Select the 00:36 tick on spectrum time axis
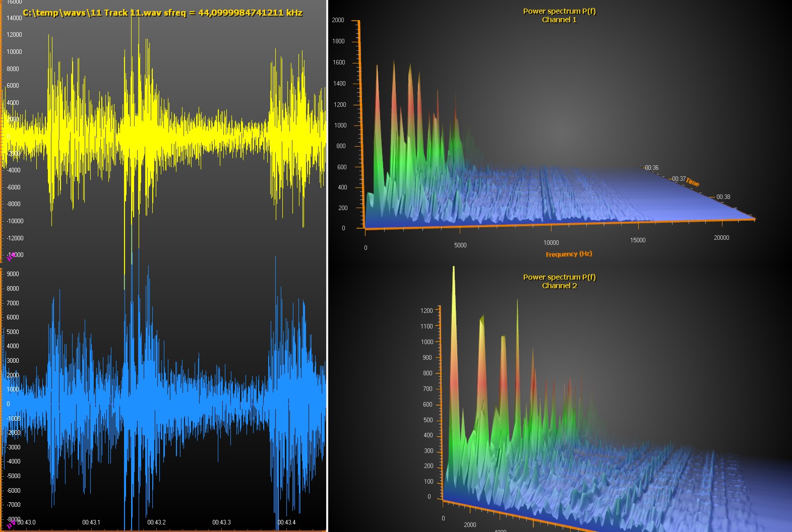 click(651, 168)
